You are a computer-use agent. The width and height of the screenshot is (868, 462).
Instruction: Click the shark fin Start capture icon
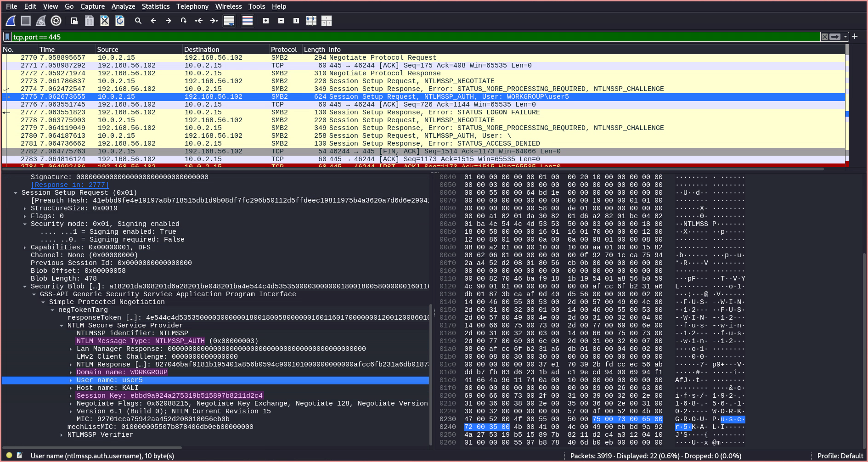tap(11, 21)
